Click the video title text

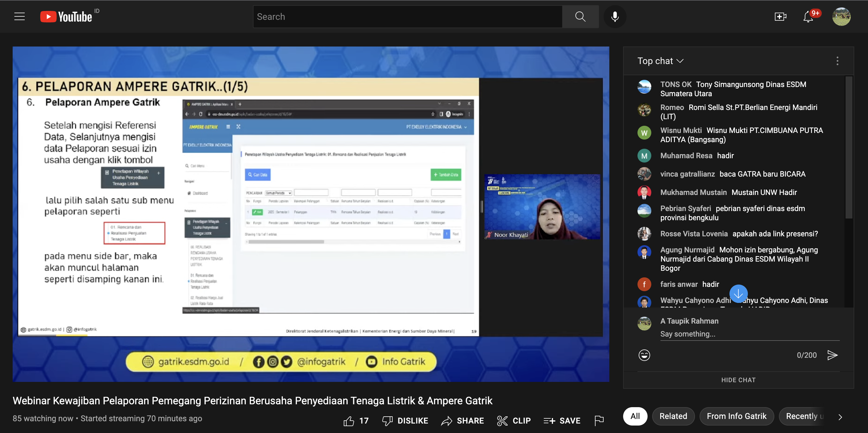tap(252, 401)
